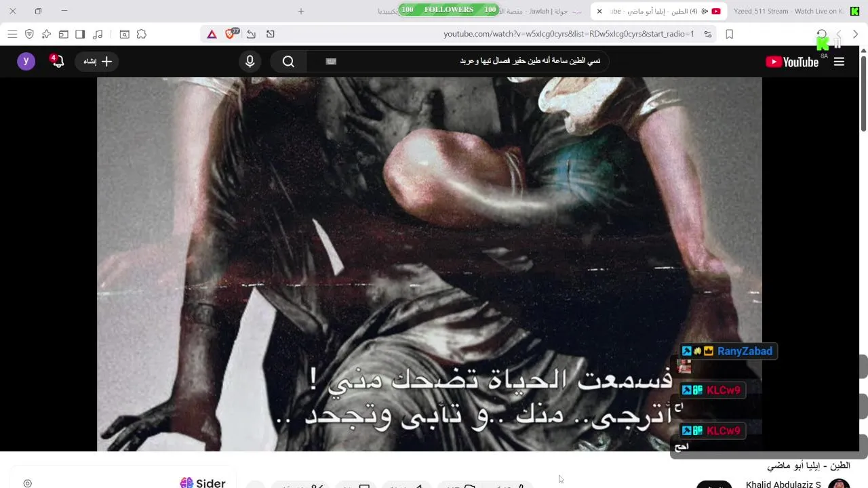The width and height of the screenshot is (868, 488).
Task: Start voice search with microphone icon
Action: 250,61
